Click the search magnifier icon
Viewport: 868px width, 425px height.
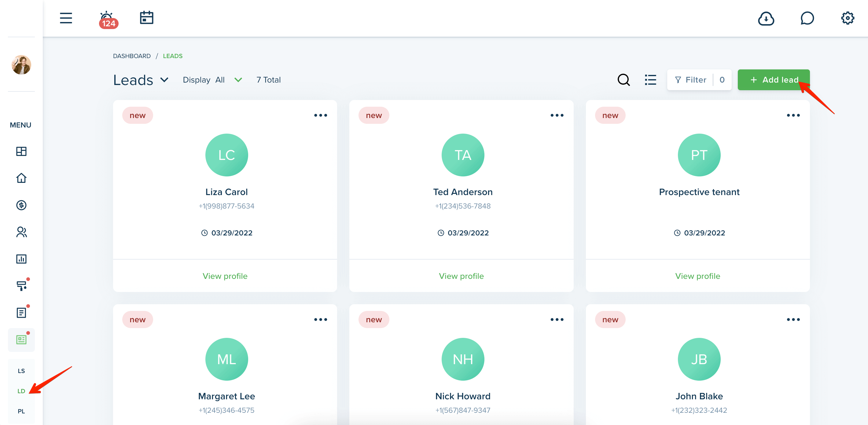coord(624,80)
